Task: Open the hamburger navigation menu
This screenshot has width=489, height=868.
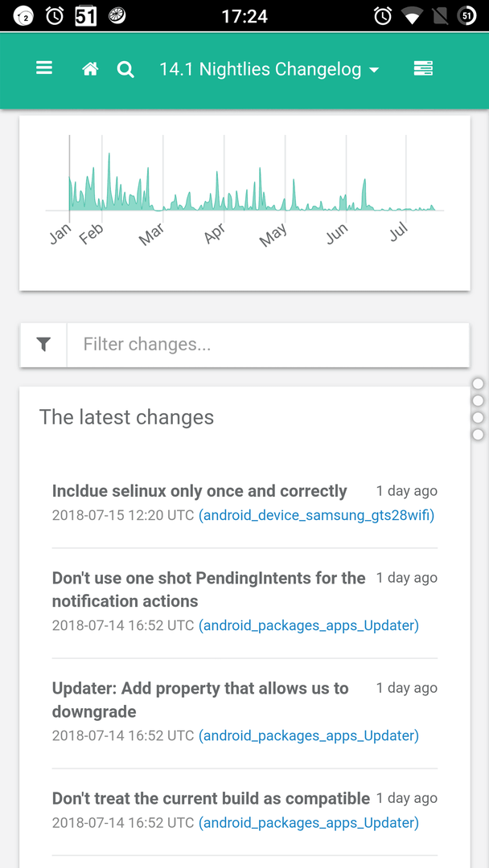Action: [x=44, y=68]
